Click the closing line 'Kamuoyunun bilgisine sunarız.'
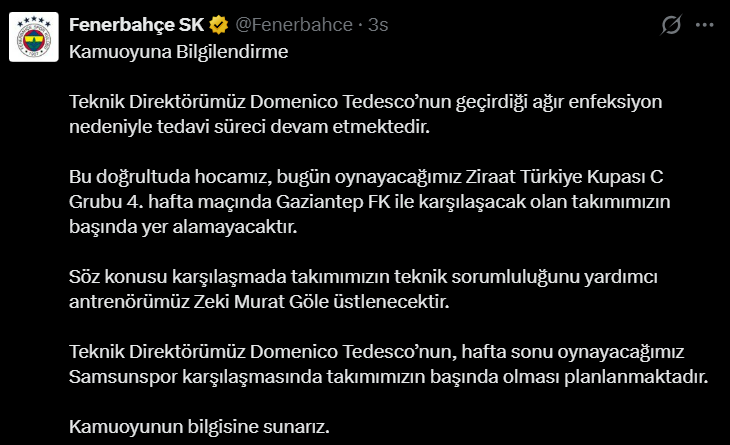 [x=198, y=426]
